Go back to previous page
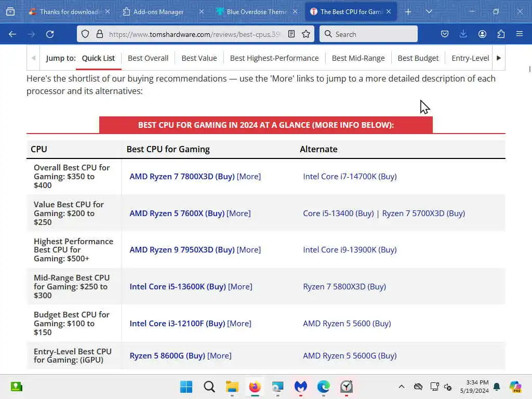This screenshot has height=399, width=532. click(12, 34)
